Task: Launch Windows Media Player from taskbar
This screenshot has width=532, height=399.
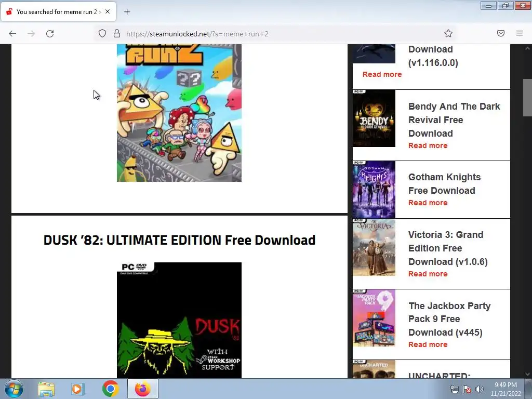Action: [78, 389]
